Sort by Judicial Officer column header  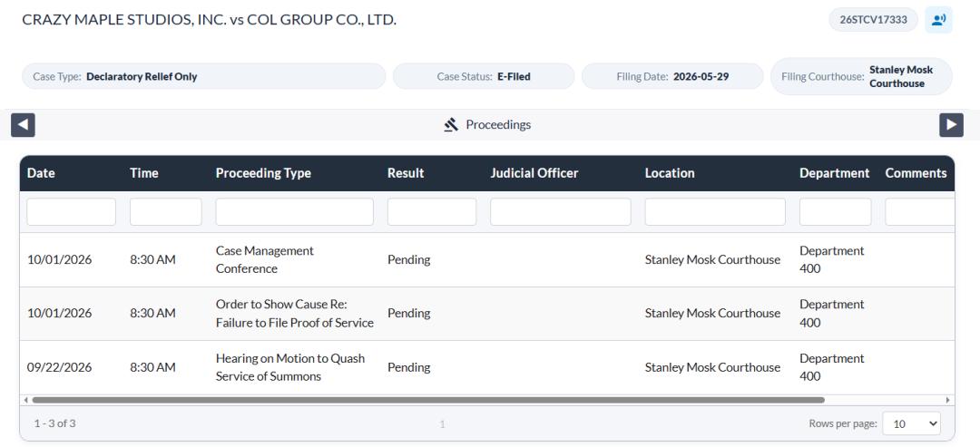pyautogui.click(x=534, y=173)
